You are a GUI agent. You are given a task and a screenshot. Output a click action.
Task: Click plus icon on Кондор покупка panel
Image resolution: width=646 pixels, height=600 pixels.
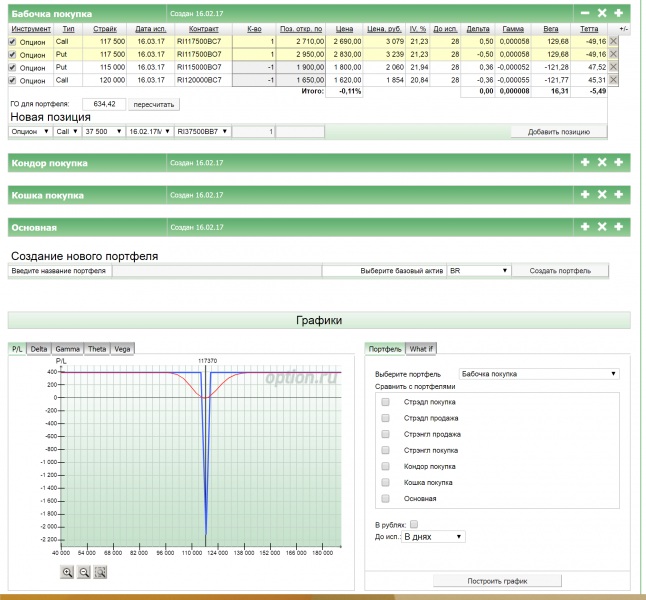(x=619, y=162)
